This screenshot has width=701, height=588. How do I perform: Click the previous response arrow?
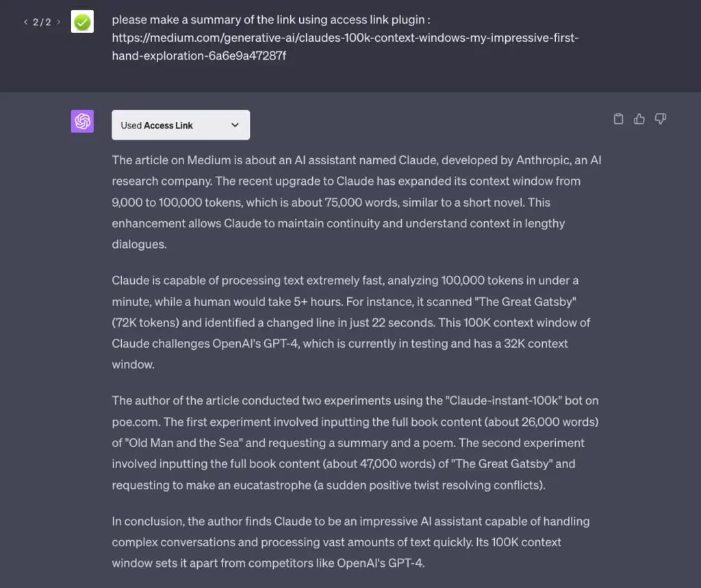coord(26,22)
